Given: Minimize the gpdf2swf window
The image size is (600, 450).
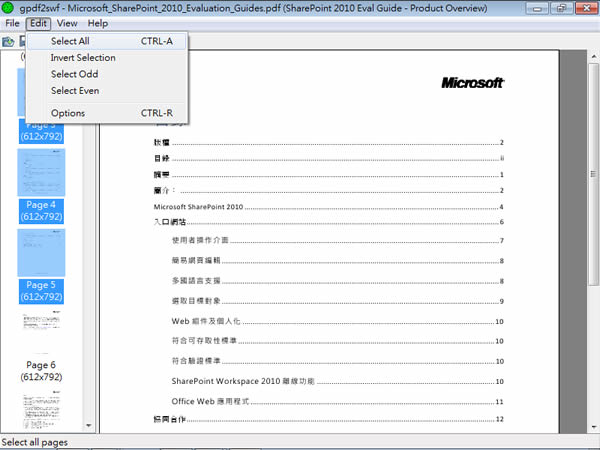Looking at the screenshot, I should click(537, 8).
